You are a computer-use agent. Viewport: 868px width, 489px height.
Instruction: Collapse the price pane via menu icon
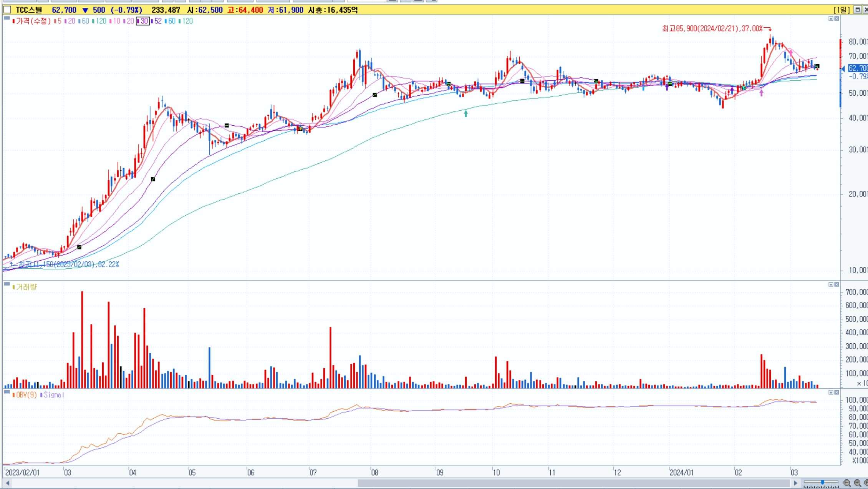pos(831,18)
